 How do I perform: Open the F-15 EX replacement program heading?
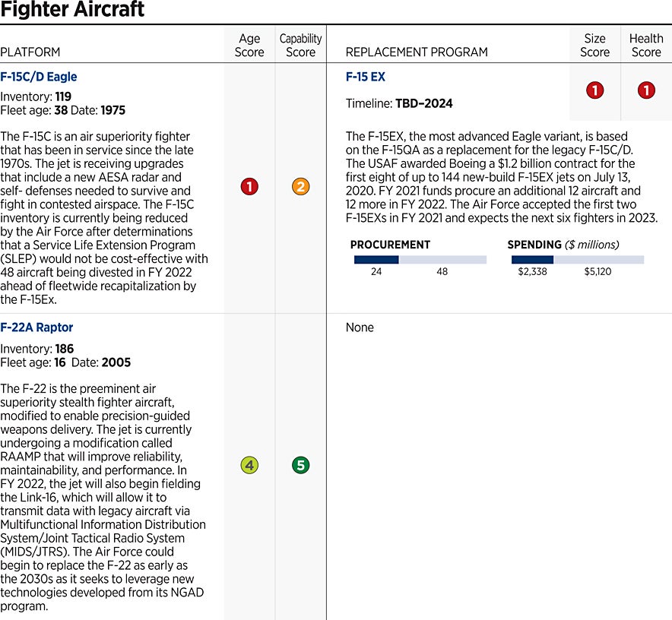tap(366, 77)
